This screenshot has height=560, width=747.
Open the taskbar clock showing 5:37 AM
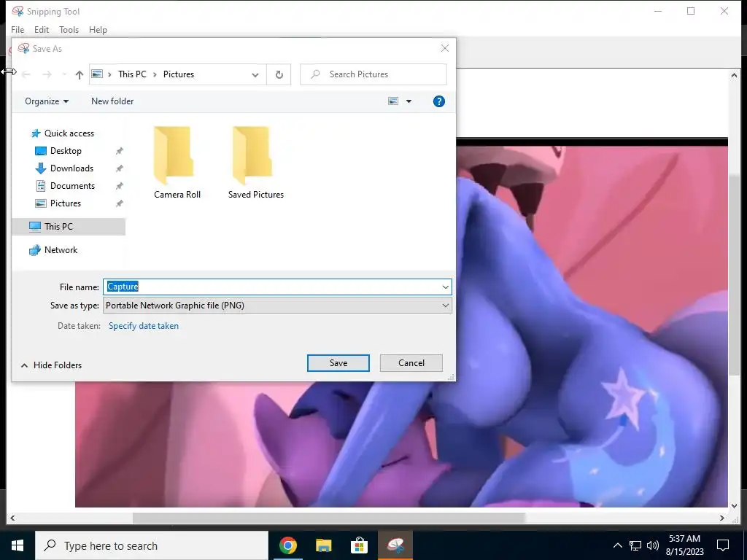point(684,545)
